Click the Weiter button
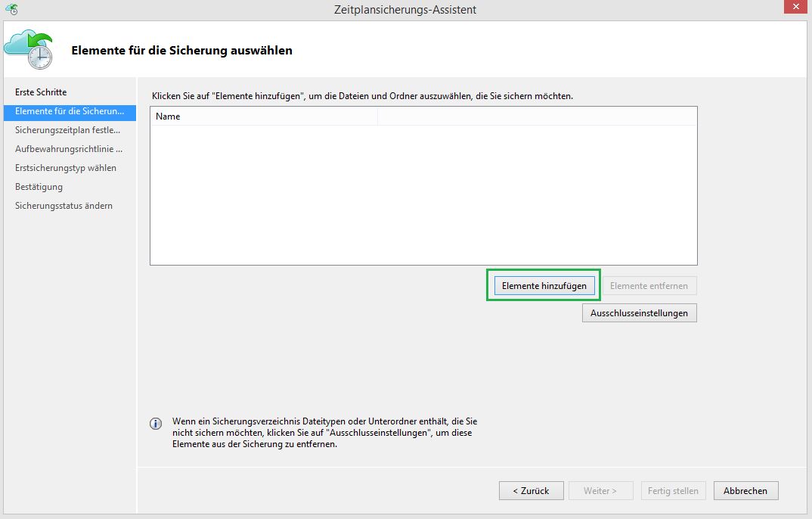The image size is (812, 519). point(600,491)
